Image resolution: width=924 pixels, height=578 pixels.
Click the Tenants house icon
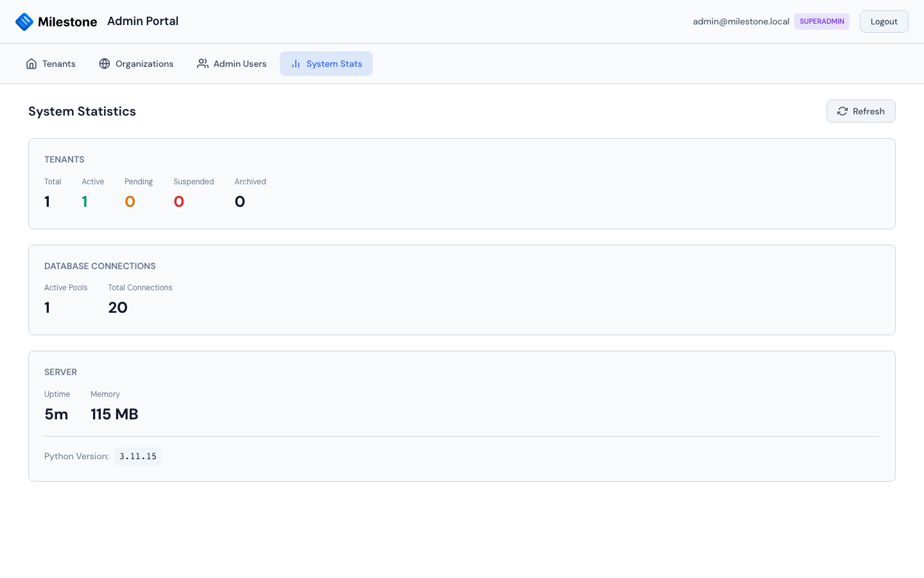pyautogui.click(x=31, y=64)
